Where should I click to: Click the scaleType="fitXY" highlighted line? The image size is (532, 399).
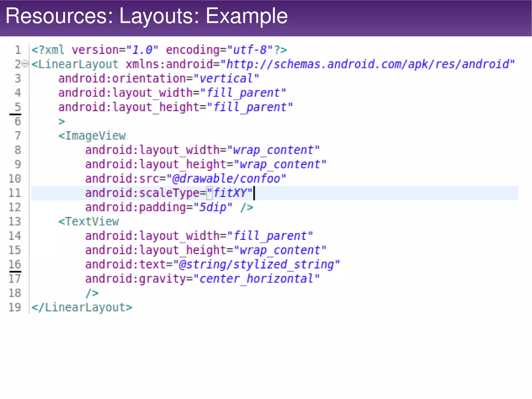pyautogui.click(x=275, y=193)
